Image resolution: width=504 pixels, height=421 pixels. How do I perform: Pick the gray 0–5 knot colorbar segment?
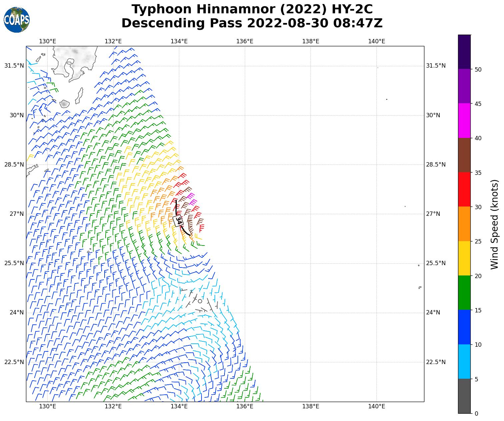click(x=464, y=396)
